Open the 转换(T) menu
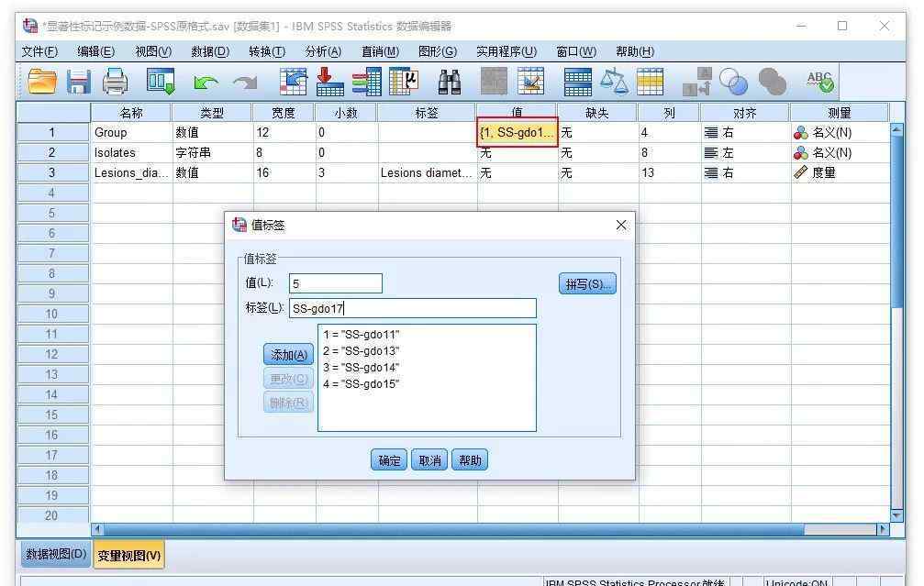This screenshot has width=924, height=586. [x=267, y=52]
